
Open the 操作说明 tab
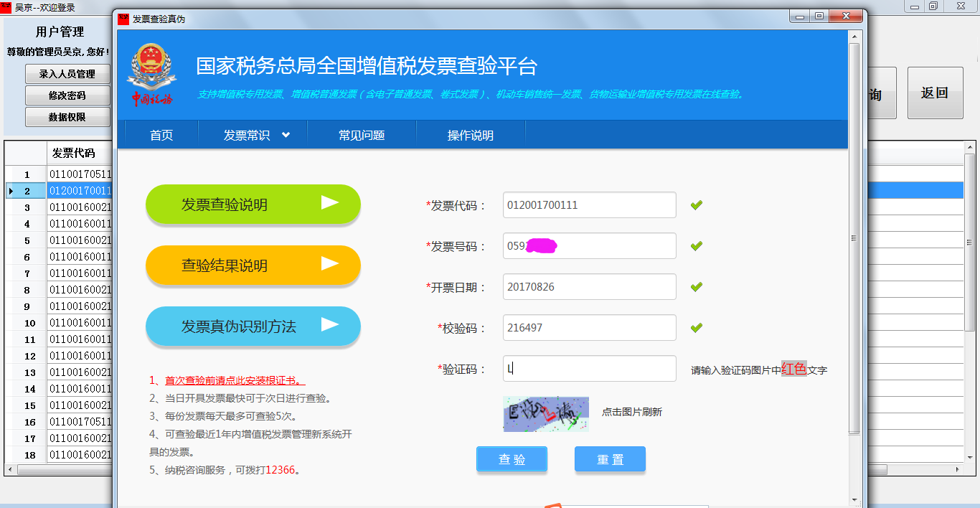coord(471,135)
